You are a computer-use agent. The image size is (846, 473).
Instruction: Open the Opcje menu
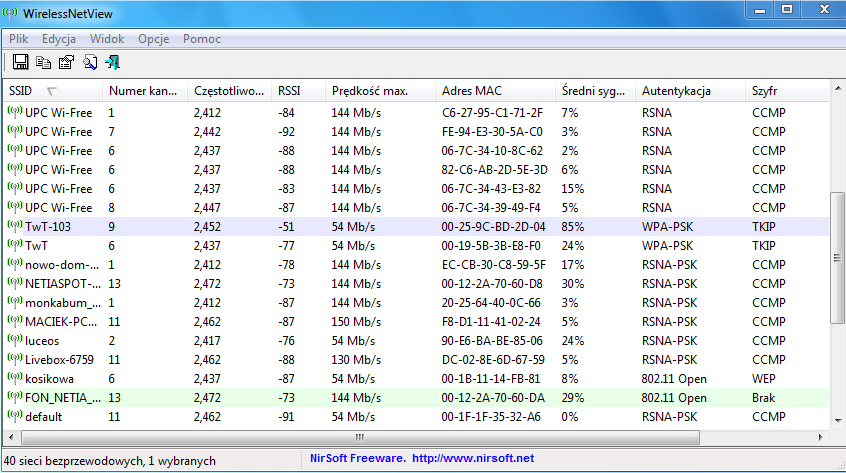pos(154,39)
